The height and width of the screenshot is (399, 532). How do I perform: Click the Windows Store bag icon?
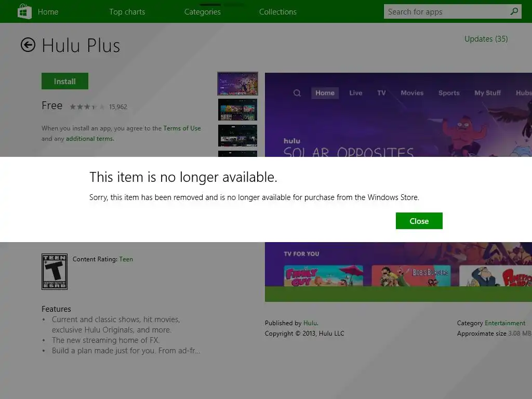click(24, 11)
